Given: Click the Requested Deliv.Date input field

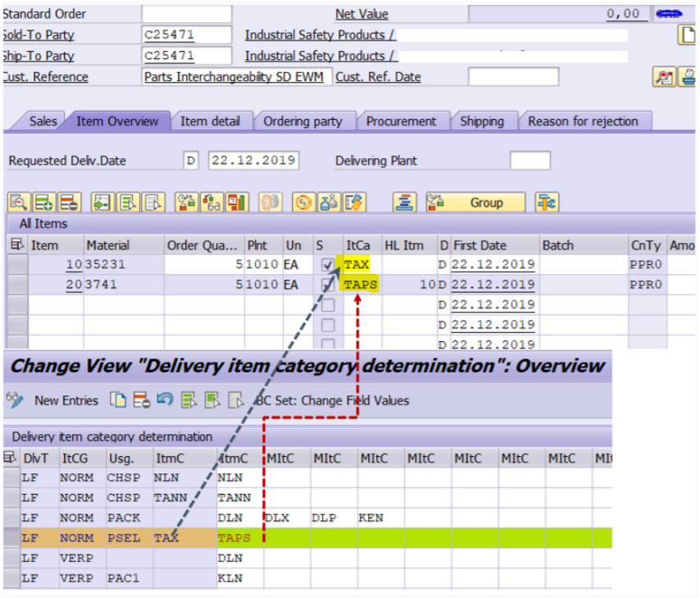Looking at the screenshot, I should 253,161.
